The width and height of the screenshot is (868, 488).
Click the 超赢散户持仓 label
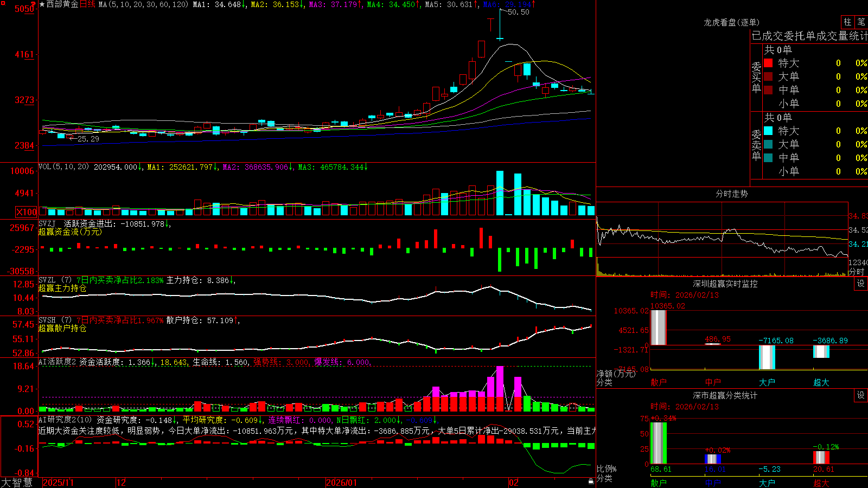coord(62,329)
